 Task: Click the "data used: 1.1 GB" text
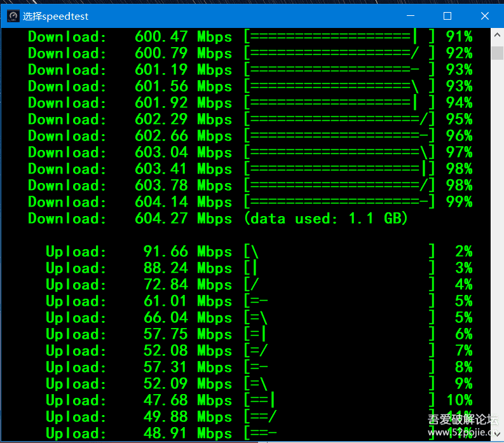coord(325,219)
